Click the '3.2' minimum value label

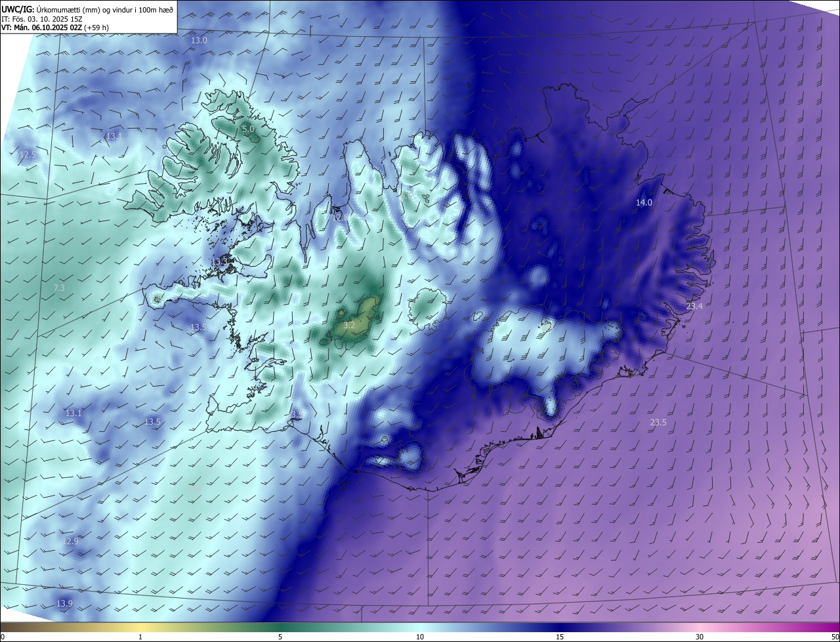(349, 326)
